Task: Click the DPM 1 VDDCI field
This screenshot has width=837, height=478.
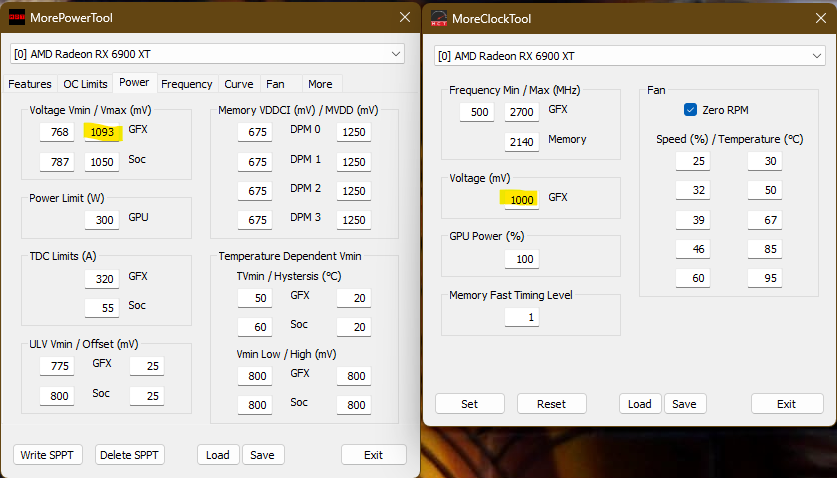Action: tap(255, 162)
